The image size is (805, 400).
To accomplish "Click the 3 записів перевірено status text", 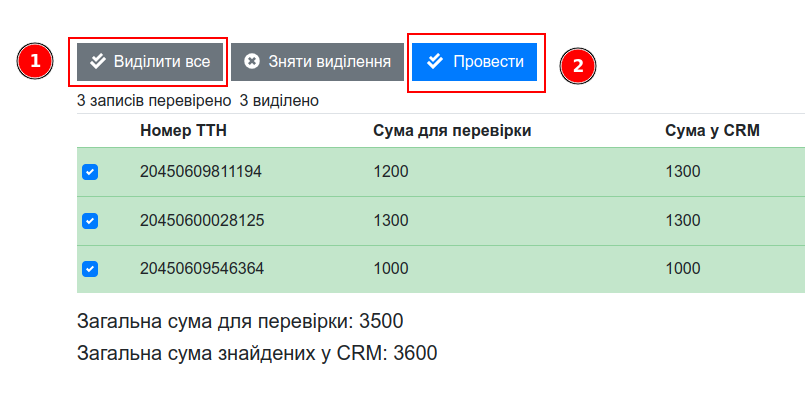I will 154,100.
